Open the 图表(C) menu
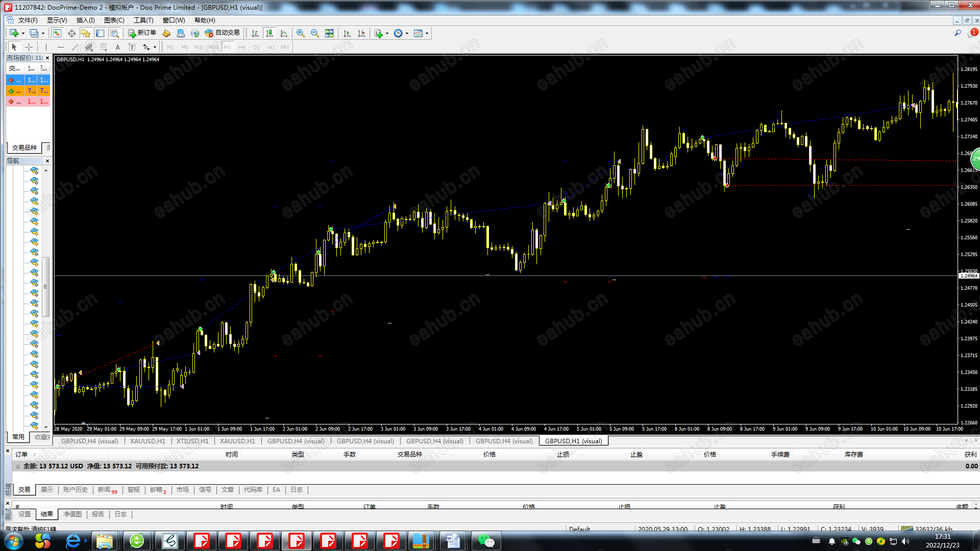Image resolution: width=980 pixels, height=551 pixels. coord(114,20)
